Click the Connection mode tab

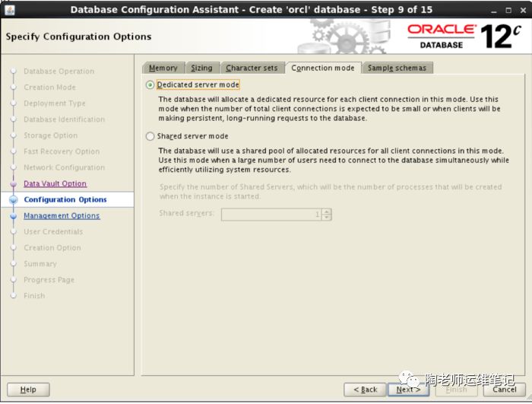coord(322,68)
